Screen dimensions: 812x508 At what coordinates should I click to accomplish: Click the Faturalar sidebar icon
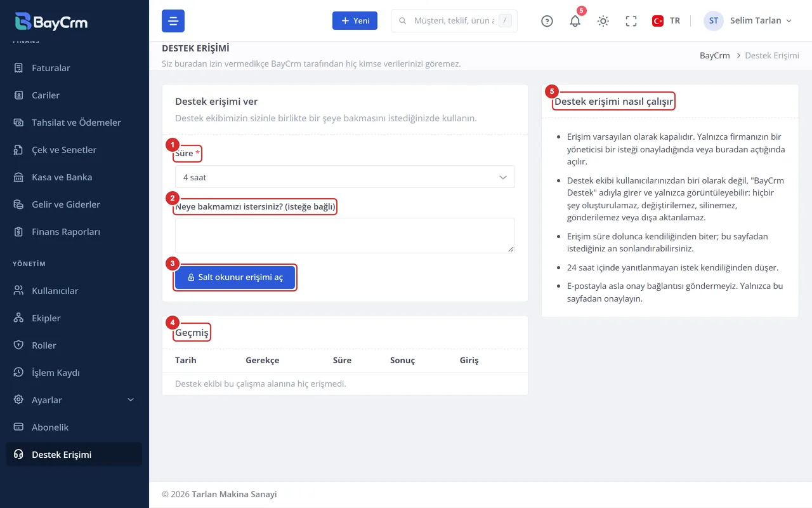point(19,68)
